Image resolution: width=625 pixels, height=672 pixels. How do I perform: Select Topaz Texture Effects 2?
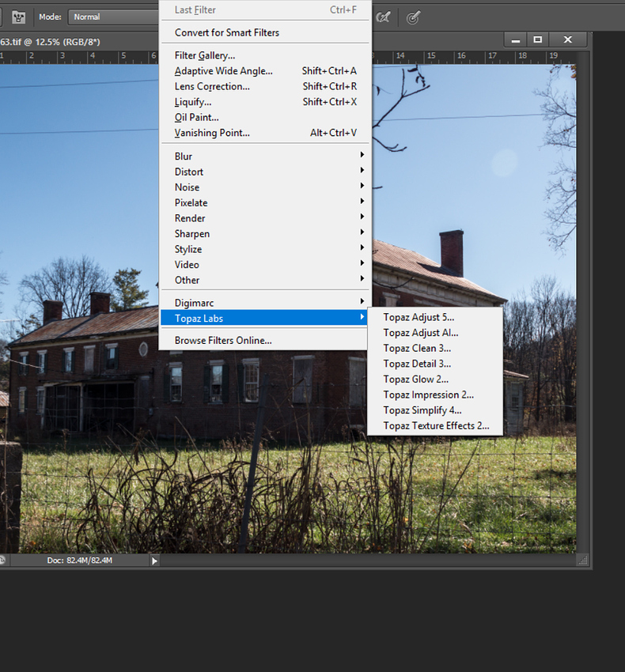point(436,426)
